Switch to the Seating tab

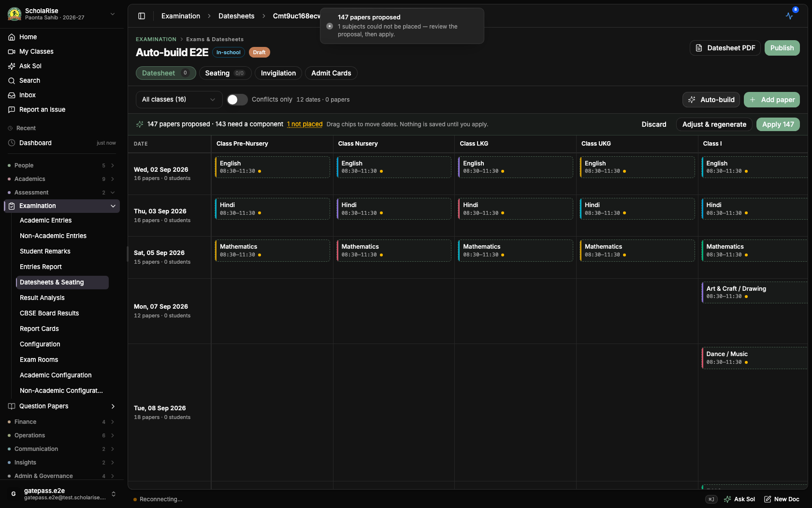click(225, 73)
